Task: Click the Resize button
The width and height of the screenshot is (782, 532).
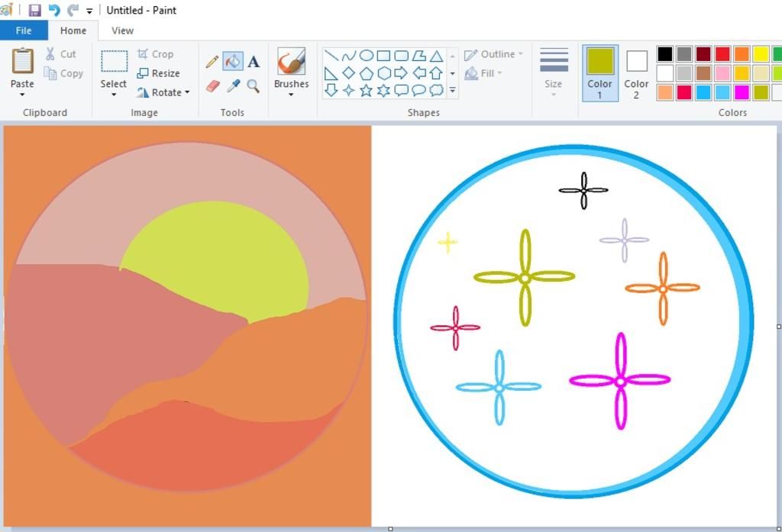Action: point(158,73)
